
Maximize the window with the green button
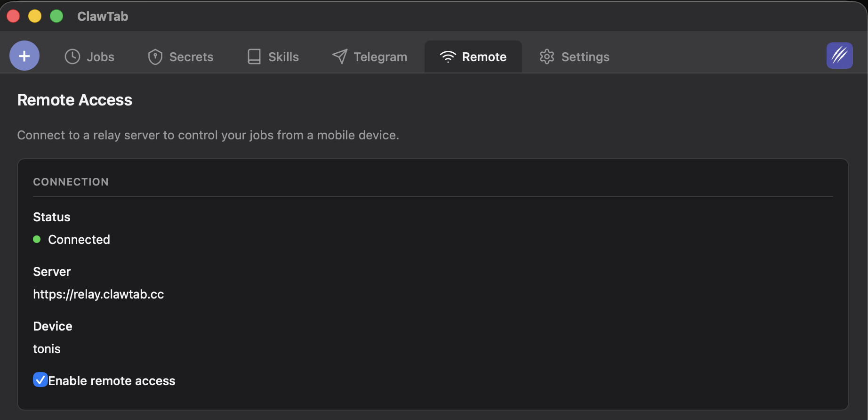(56, 16)
